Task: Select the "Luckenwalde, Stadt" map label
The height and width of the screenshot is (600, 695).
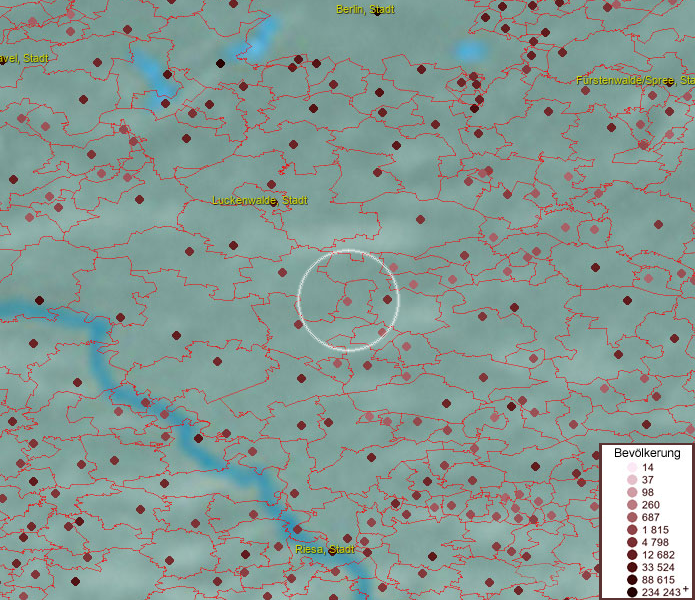Action: point(260,200)
